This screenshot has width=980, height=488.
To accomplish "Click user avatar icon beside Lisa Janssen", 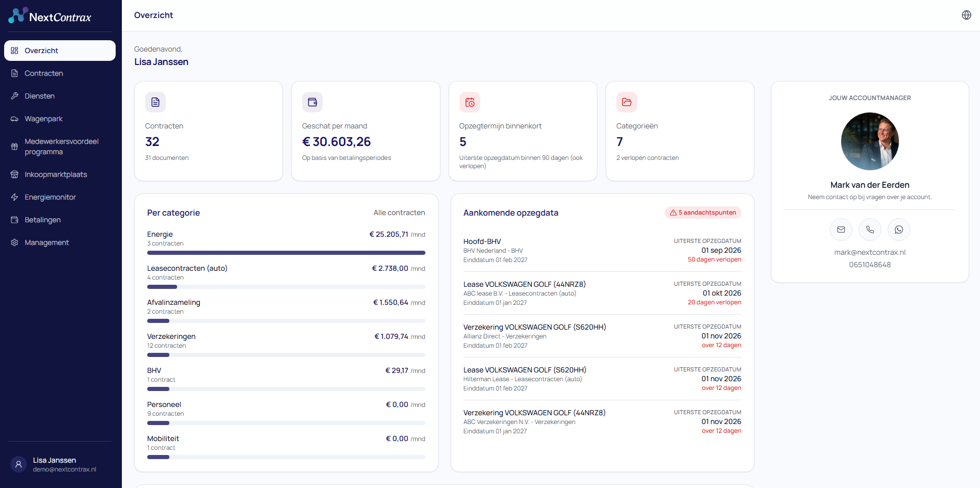I will pyautogui.click(x=19, y=464).
